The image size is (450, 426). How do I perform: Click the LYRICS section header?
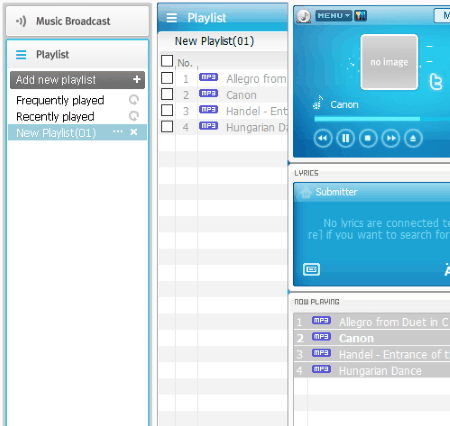[x=306, y=173]
